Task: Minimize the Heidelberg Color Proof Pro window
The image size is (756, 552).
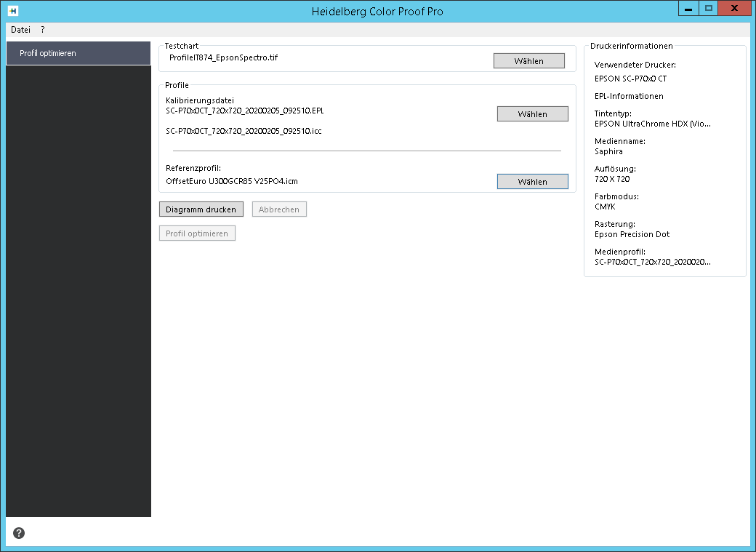Action: click(x=687, y=9)
